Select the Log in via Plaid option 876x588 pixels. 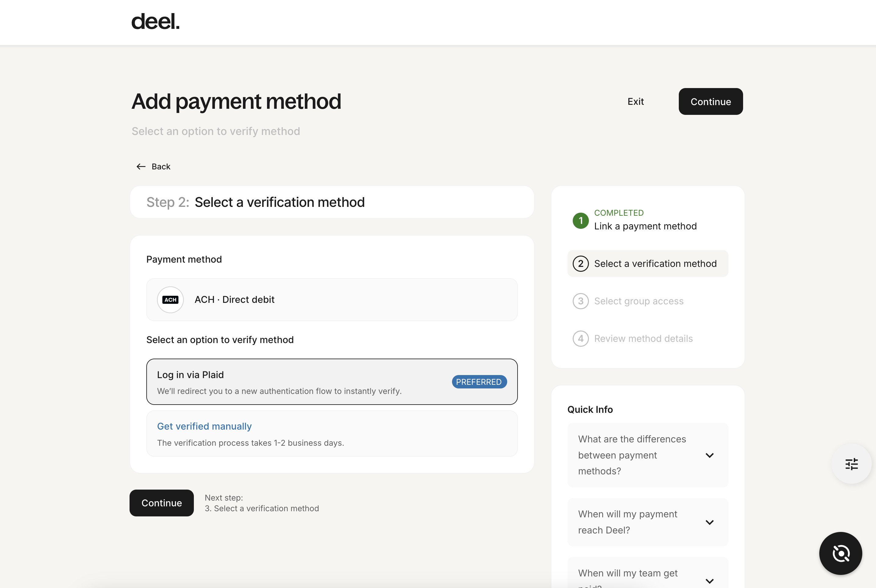332,382
